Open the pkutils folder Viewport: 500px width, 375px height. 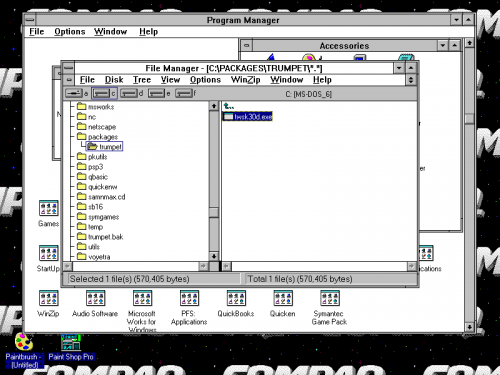click(92, 157)
